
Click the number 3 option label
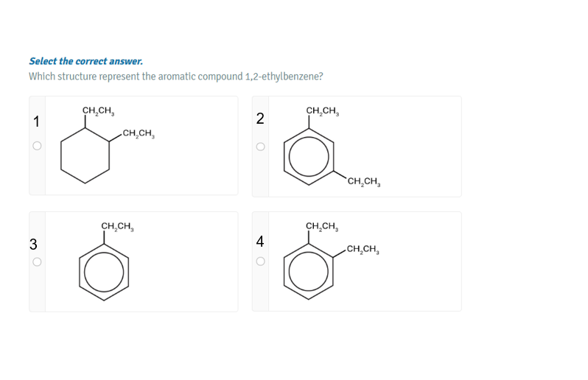pyautogui.click(x=33, y=244)
